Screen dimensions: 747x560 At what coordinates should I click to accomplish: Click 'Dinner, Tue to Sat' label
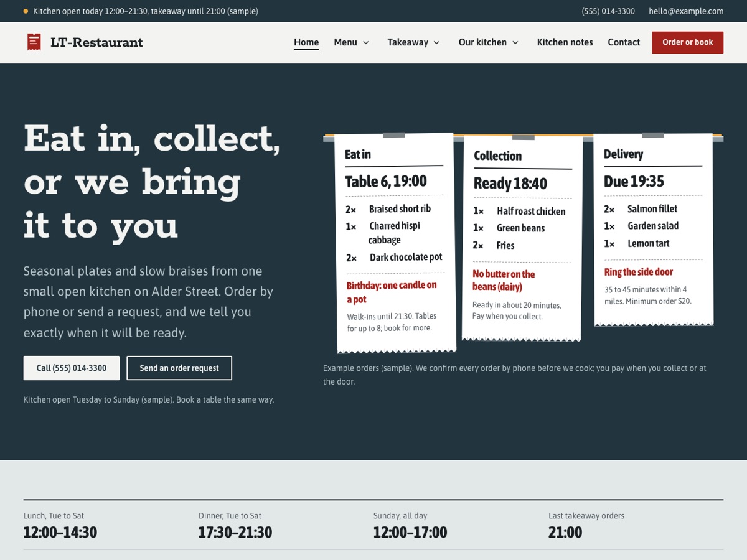(x=230, y=516)
